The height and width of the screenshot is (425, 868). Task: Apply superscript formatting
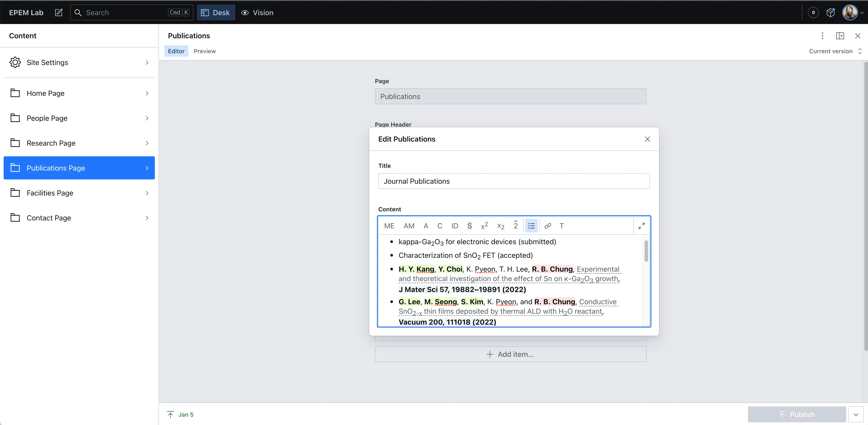(x=484, y=226)
